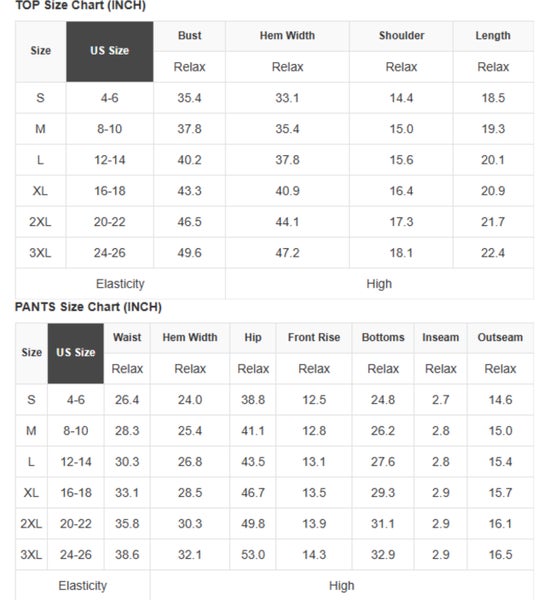Click the Elasticity label in PANTS chart
Screen dimensions: 550x600
point(83,586)
